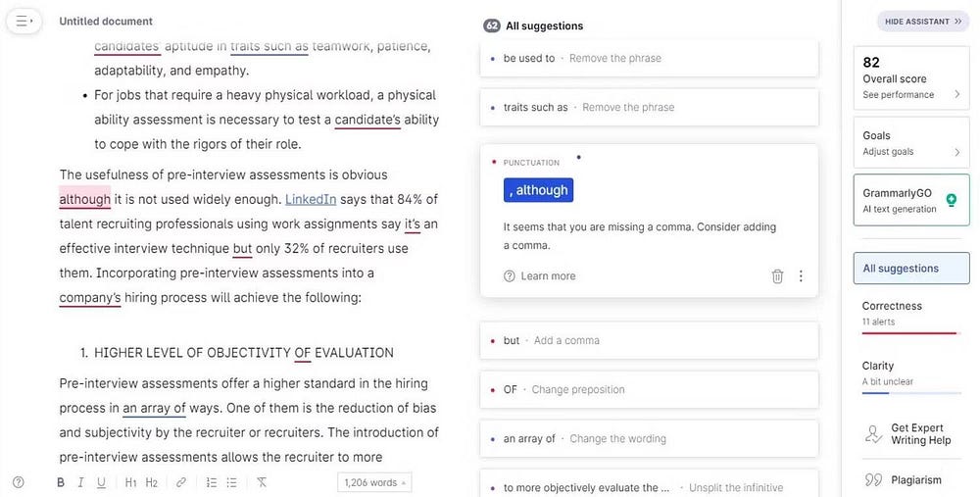Viewport: 980px width, 497px height.
Task: Toggle bold formatting in the toolbar
Action: (x=61, y=482)
